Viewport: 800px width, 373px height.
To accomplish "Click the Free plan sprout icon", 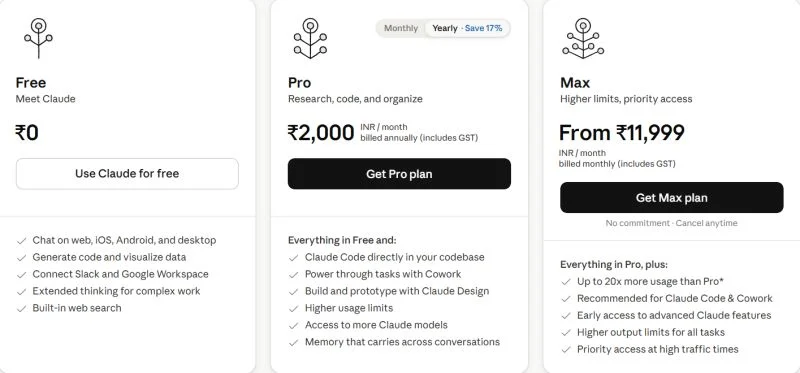I will click(38, 38).
